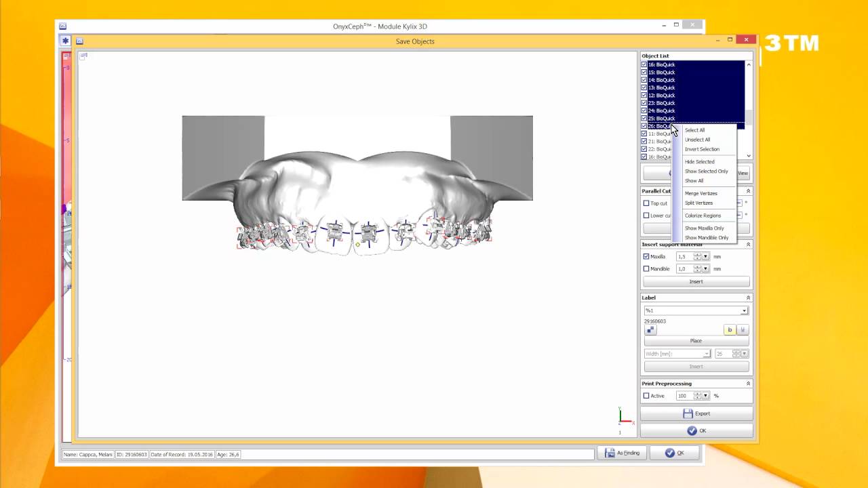868x488 pixels.
Task: Enable the Top cut checkbox
Action: 646,203
